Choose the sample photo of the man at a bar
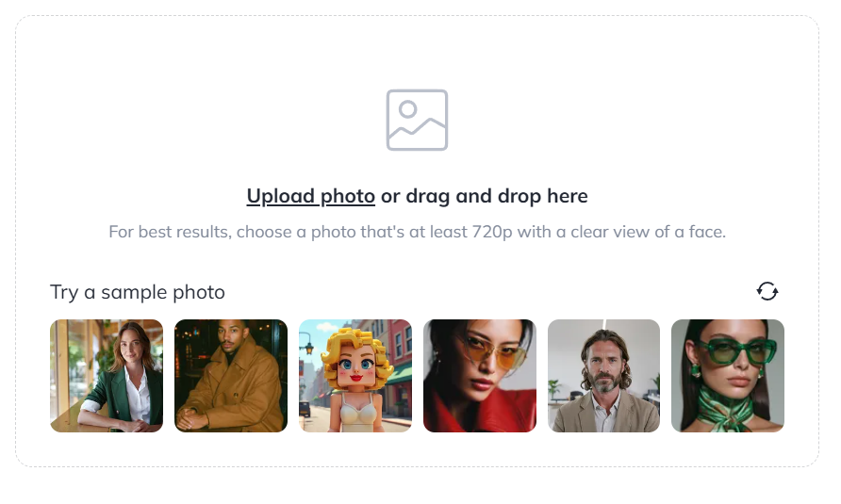 point(231,376)
